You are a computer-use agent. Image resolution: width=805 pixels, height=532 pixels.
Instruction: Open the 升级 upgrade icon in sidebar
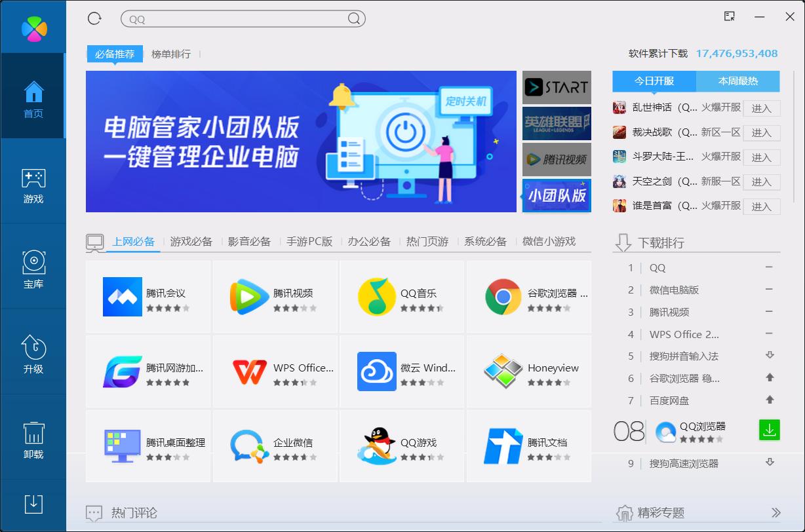click(x=33, y=351)
